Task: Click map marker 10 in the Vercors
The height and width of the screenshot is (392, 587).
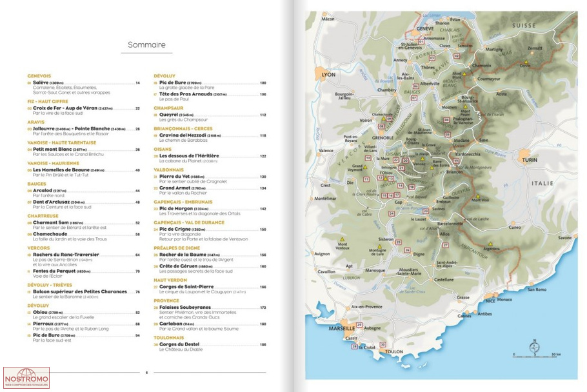Action: tap(368, 158)
